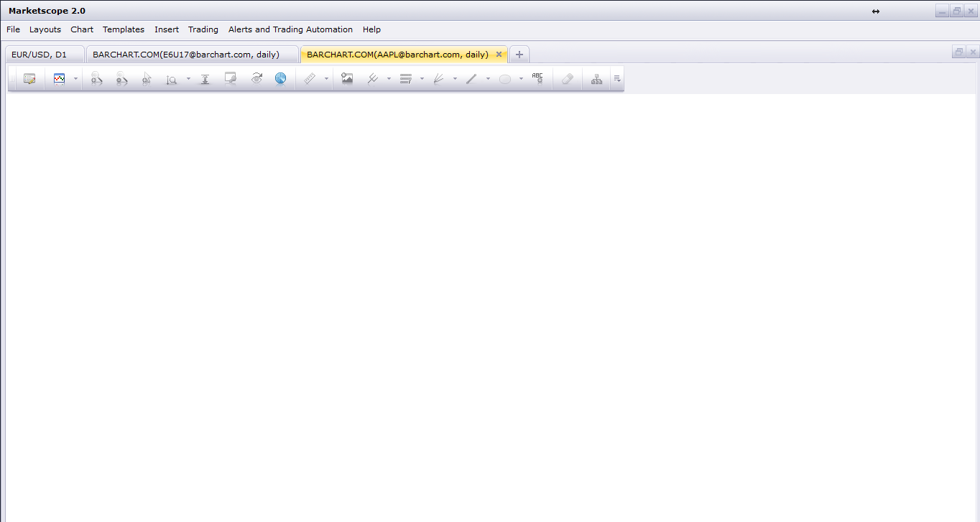Image resolution: width=980 pixels, height=522 pixels.
Task: Open the line tool dropdown arrow
Action: coord(488,79)
